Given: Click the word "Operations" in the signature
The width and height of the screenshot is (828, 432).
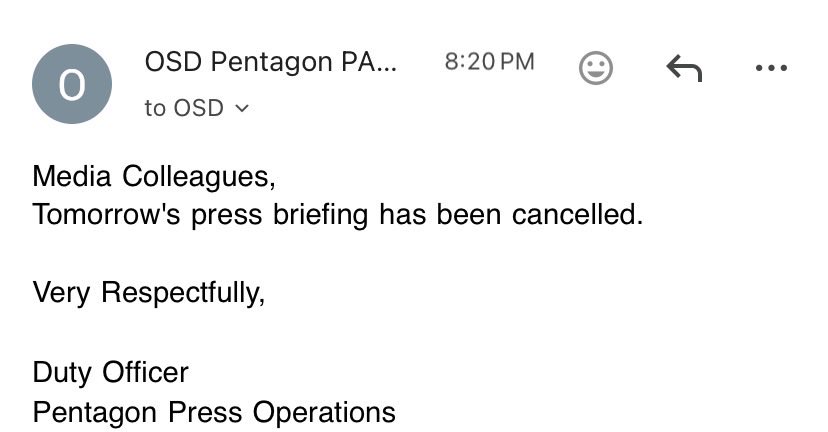Looking at the screenshot, I should click(323, 411).
